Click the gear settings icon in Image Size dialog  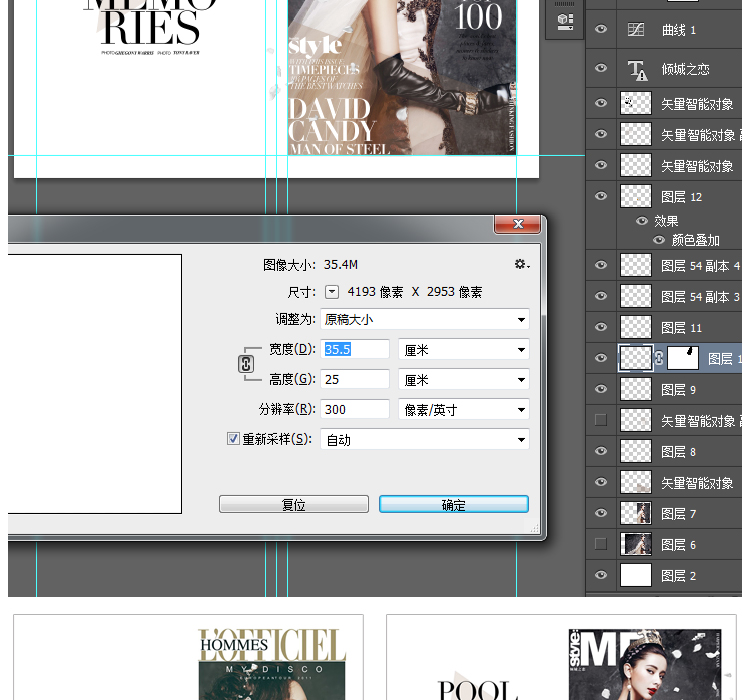pyautogui.click(x=521, y=264)
